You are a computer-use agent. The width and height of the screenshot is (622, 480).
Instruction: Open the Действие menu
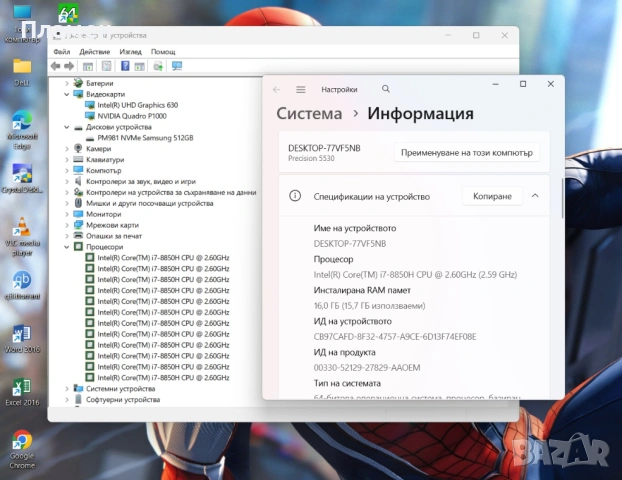pos(94,52)
